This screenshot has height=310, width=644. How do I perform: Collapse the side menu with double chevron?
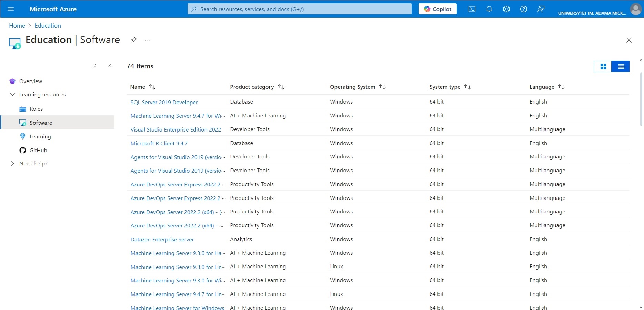coord(109,66)
